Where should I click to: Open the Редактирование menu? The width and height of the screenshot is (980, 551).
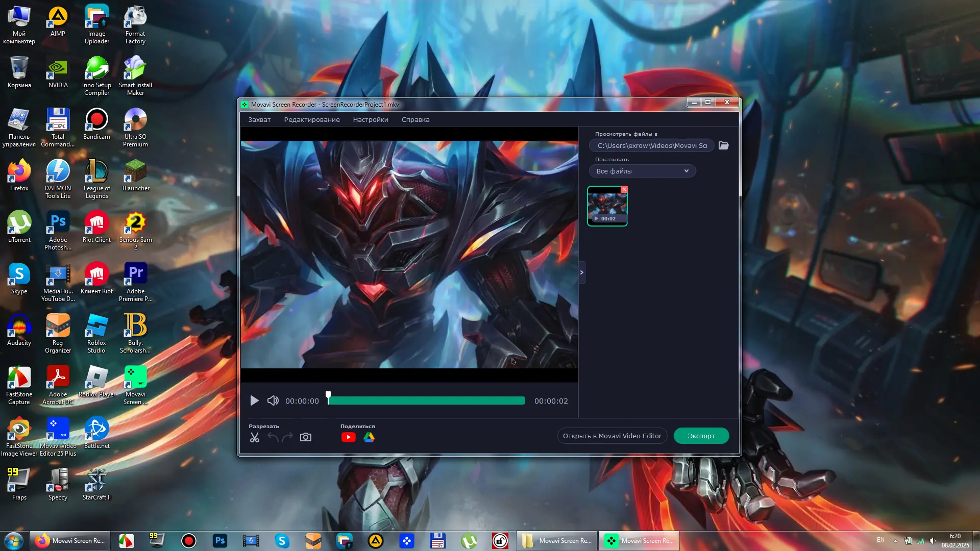[x=312, y=119]
